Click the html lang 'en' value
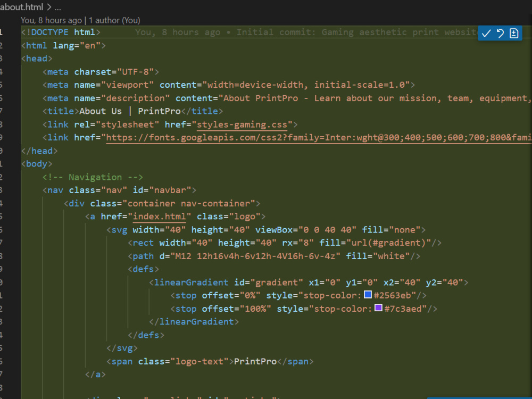This screenshot has width=532, height=399. [x=90, y=45]
